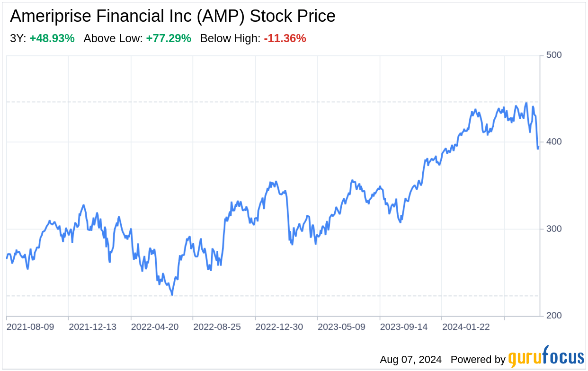Click the "Powered by" text

tap(478, 360)
